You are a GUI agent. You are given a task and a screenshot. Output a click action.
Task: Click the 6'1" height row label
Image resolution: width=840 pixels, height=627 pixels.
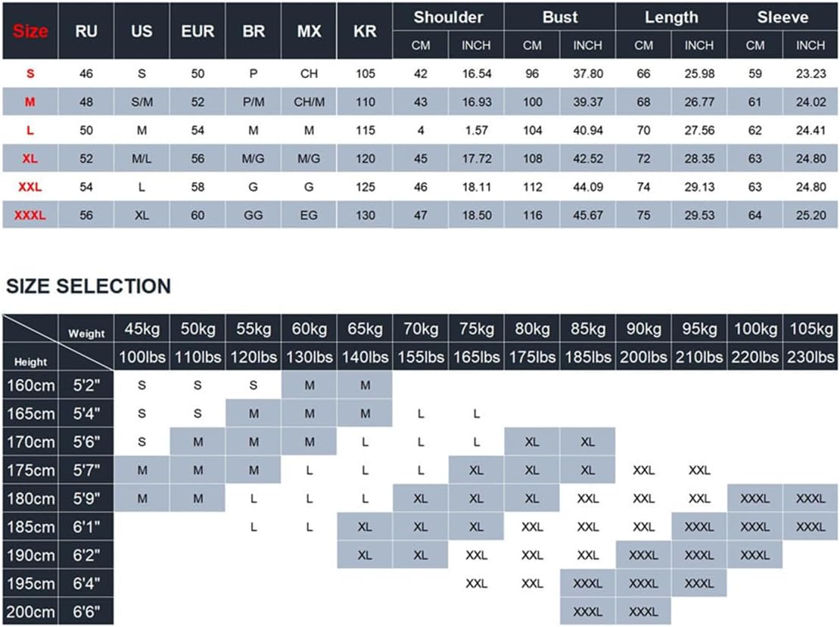click(x=86, y=526)
